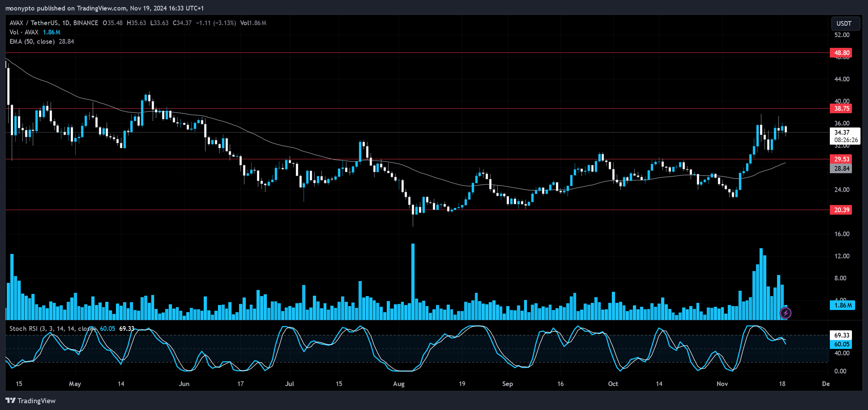Screen dimensions: 868x410
Task: Click the Nov date label on time axis
Action: (x=722, y=384)
